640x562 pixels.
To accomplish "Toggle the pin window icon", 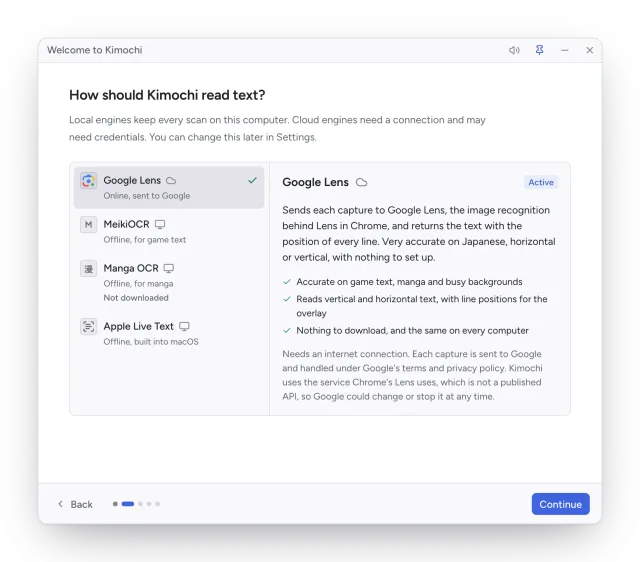I will [539, 50].
